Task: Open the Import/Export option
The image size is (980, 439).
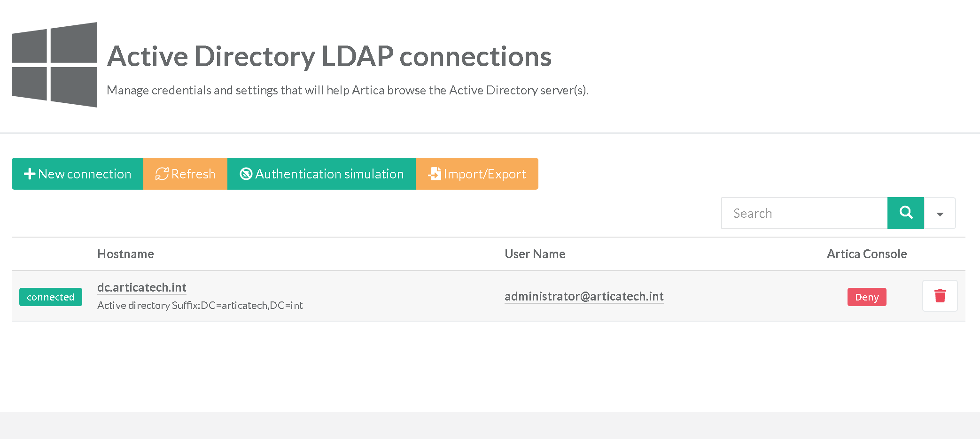Action: point(477,174)
